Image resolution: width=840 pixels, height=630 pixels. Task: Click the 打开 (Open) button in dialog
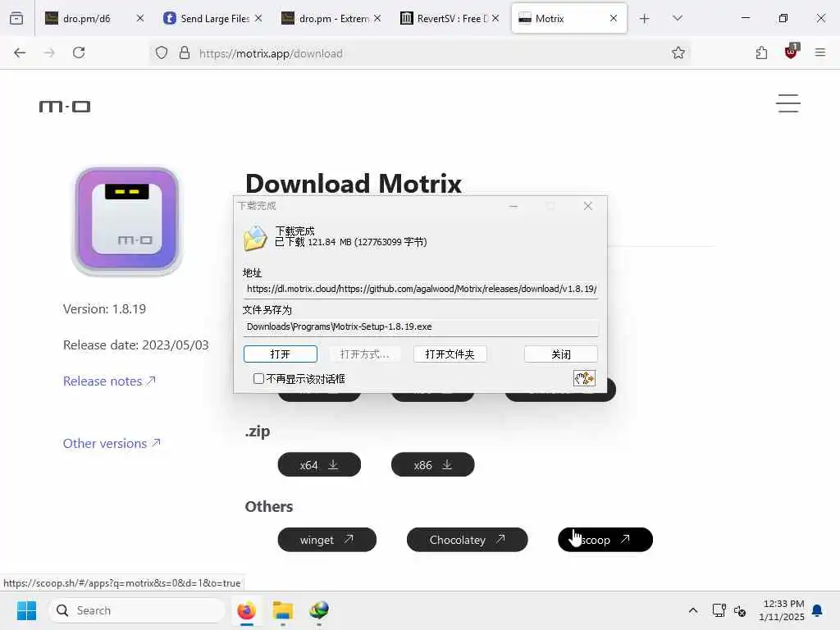281,354
